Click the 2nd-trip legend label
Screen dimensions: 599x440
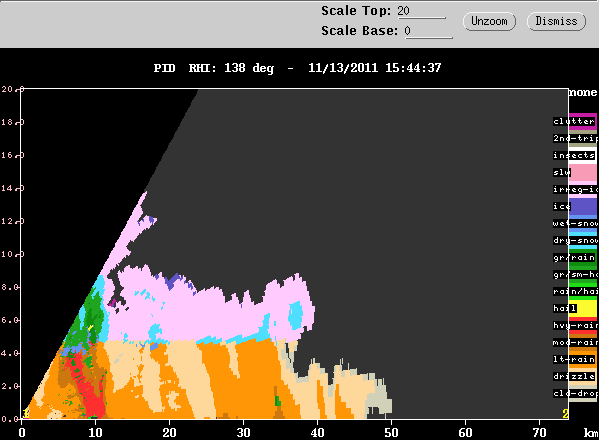pyautogui.click(x=575, y=138)
